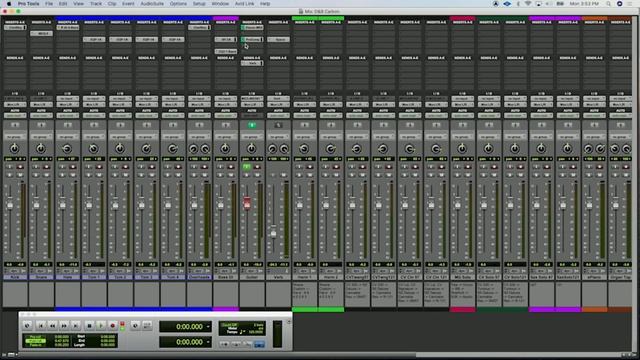
Task: Open the input selector on Guitar track
Action: (x=252, y=99)
